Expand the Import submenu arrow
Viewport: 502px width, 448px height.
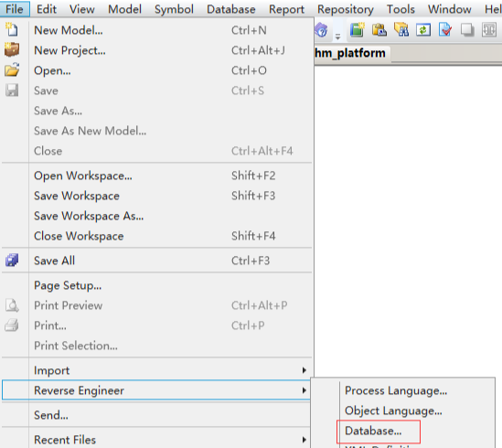(304, 370)
